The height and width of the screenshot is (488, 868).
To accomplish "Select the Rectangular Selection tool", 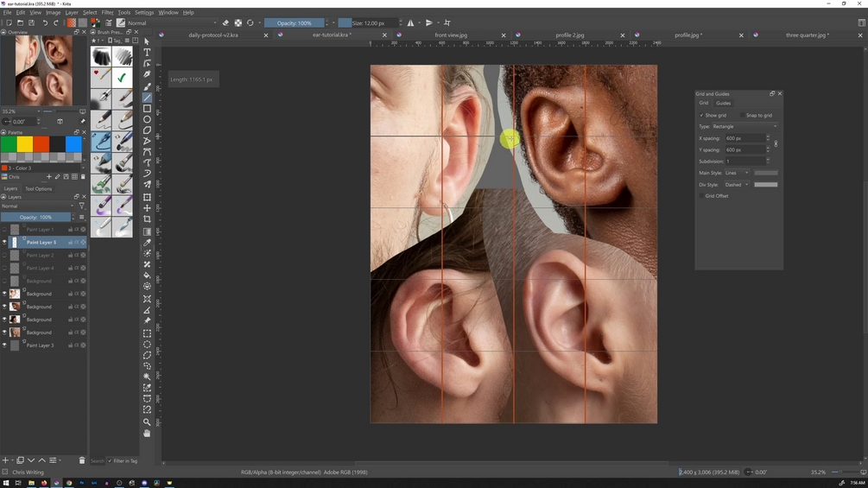I will tap(147, 333).
